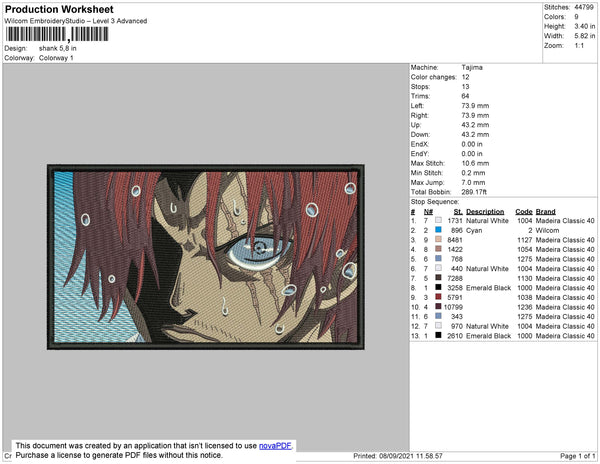Click the Max Stitch value '10.6 mm'
600x464 pixels.
475,163
